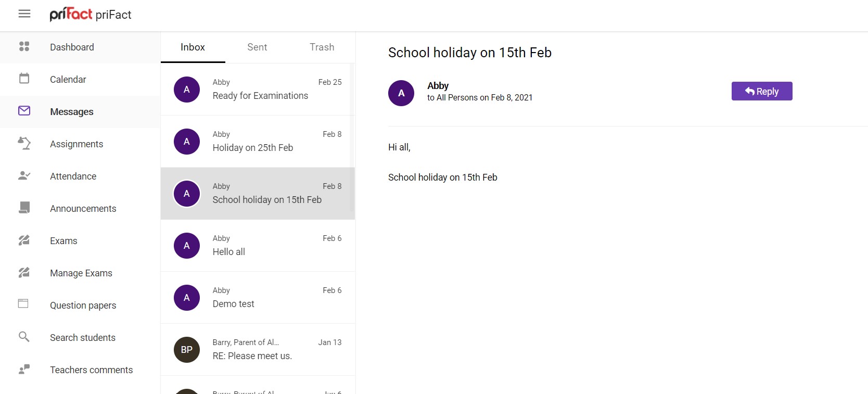
Task: Switch to the Trash tab
Action: (x=322, y=47)
